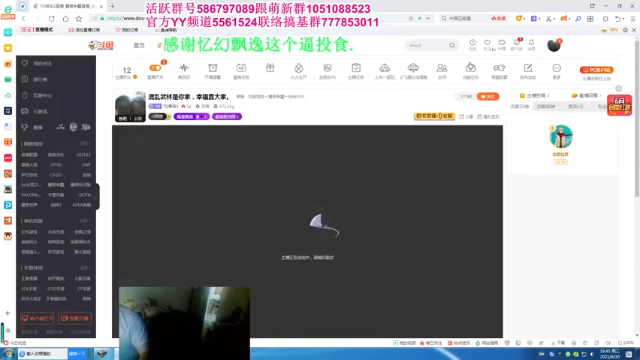Select the DOTA2 category link
The height and width of the screenshot is (360, 640).
83,155
